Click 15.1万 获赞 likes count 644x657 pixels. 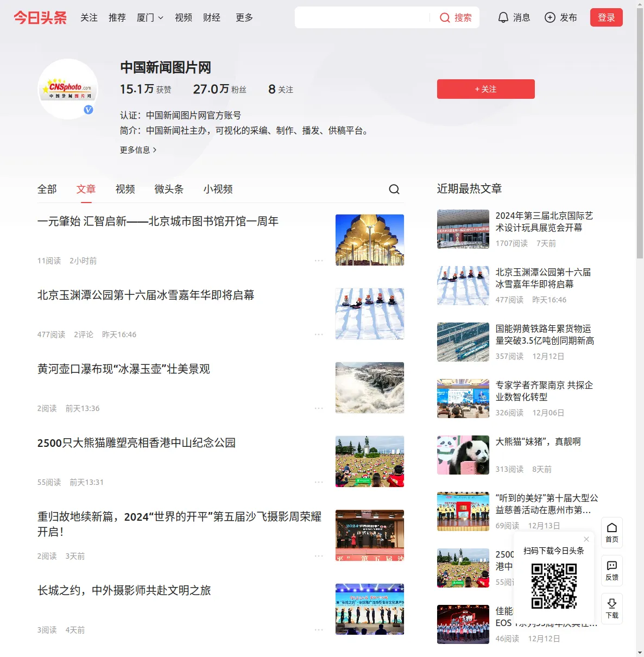(x=146, y=89)
